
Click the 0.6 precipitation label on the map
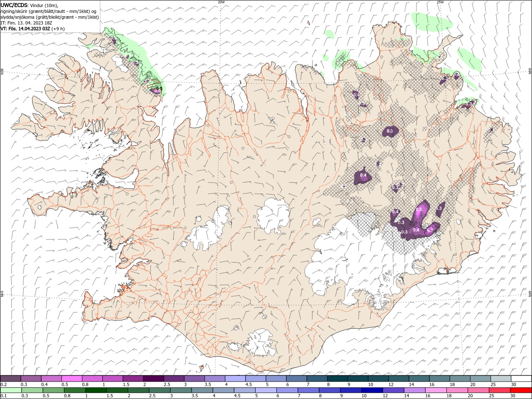[419, 209]
